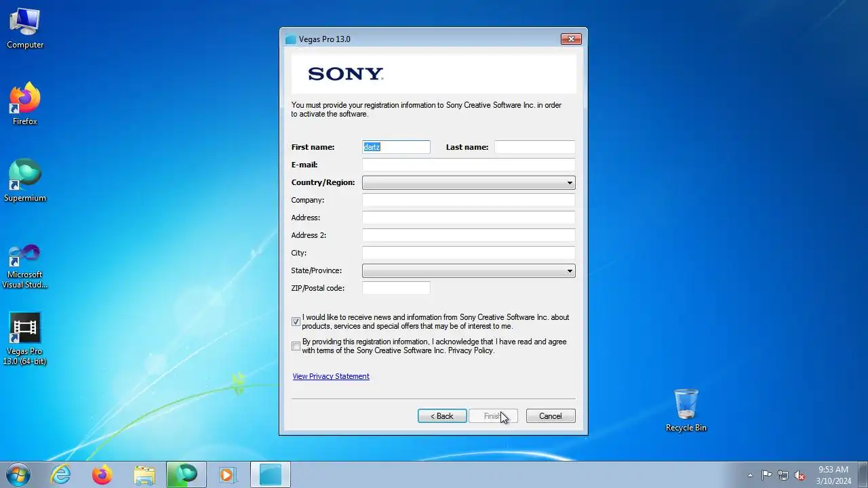The image size is (868, 488).
Task: Click the Company input field
Action: 469,200
